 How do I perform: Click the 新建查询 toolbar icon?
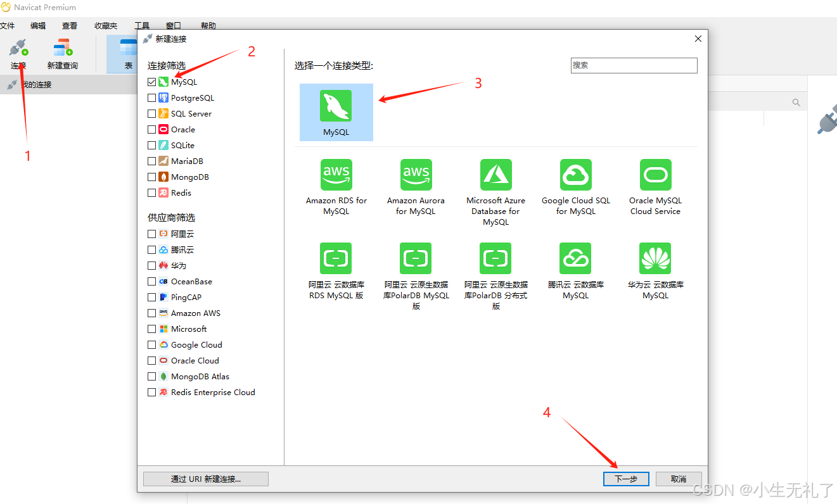(x=63, y=47)
